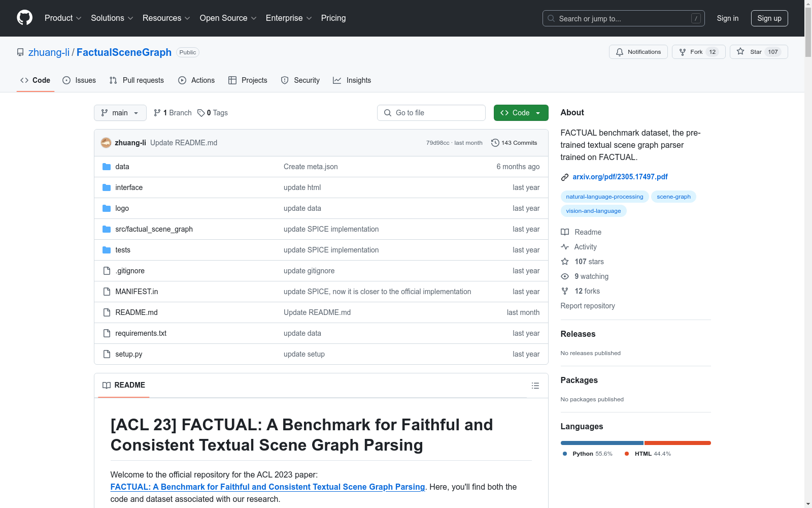Image resolution: width=812 pixels, height=508 pixels.
Task: Click the README.md file icon
Action: coord(107,312)
